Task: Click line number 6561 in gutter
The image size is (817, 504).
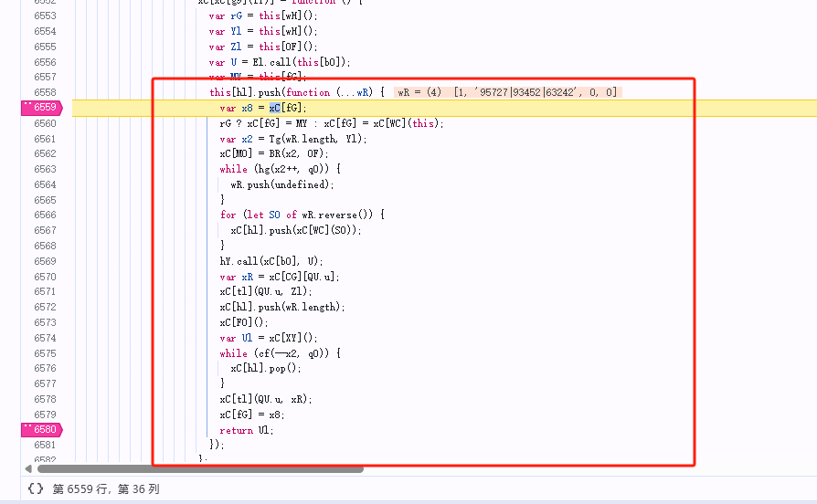Action: point(45,139)
